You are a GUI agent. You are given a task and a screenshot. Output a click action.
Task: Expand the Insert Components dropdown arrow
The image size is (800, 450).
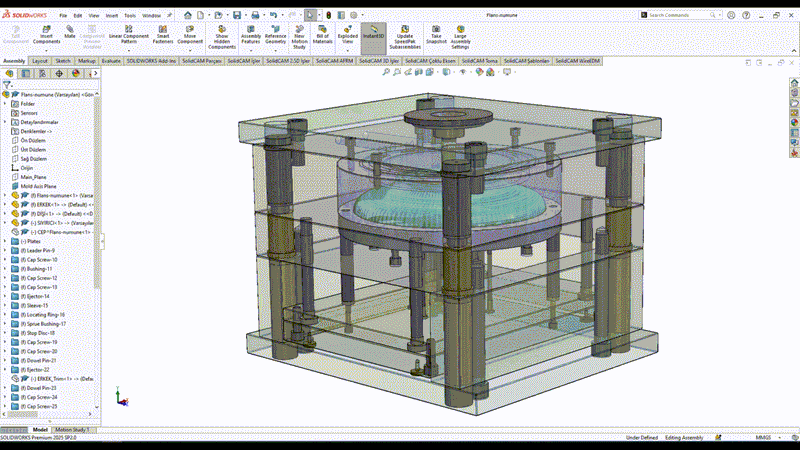tap(46, 50)
